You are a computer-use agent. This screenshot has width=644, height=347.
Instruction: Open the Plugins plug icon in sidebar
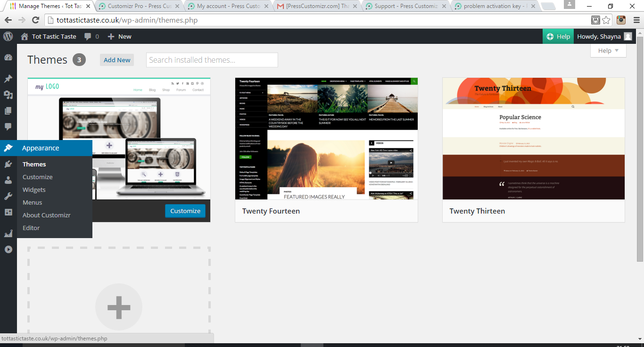(8, 164)
